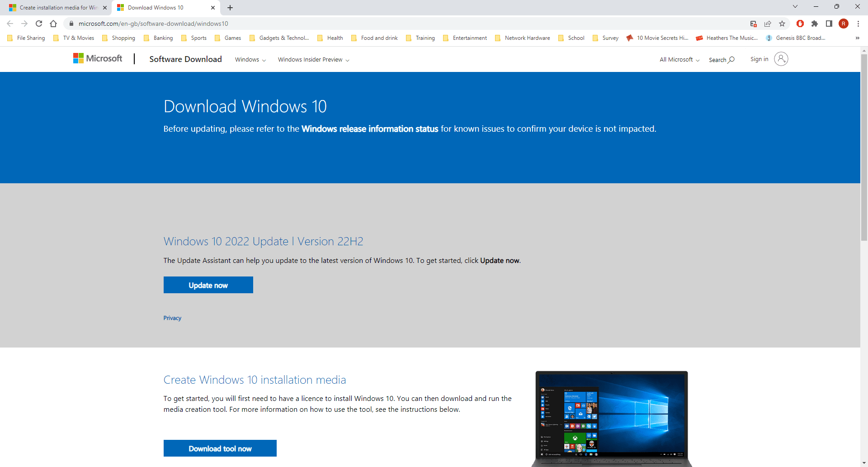Click the Sign in text link

point(759,59)
